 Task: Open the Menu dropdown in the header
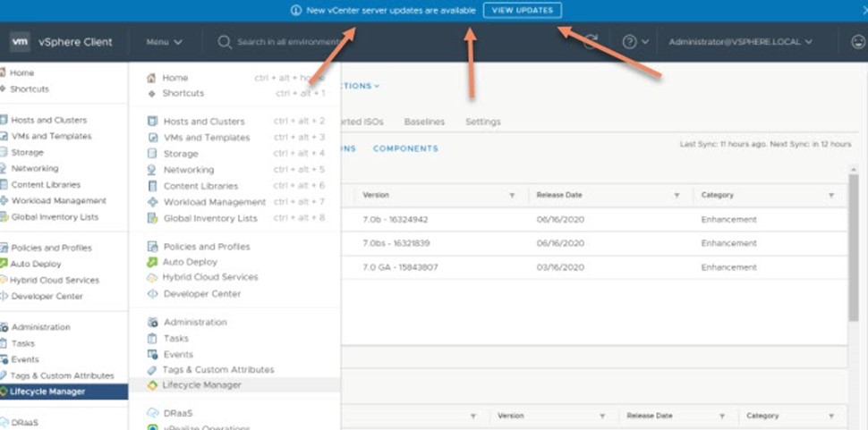(x=164, y=42)
